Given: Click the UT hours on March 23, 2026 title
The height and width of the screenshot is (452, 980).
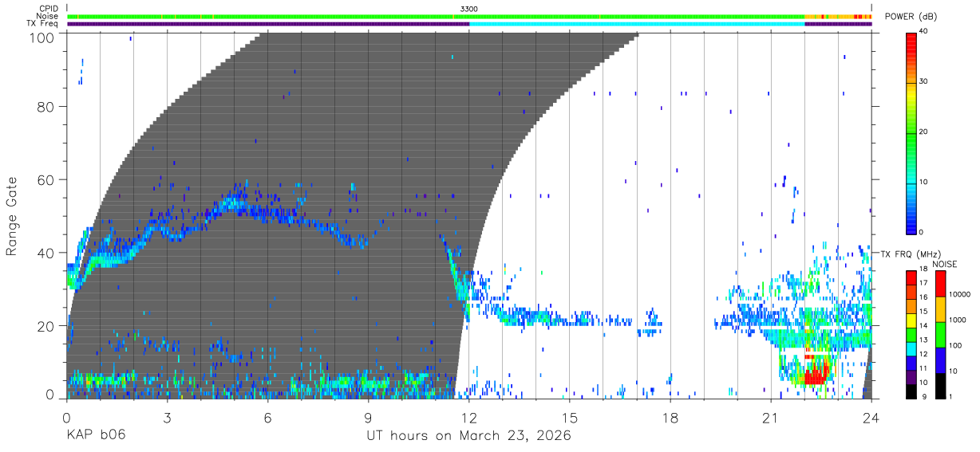Looking at the screenshot, I should (469, 436).
